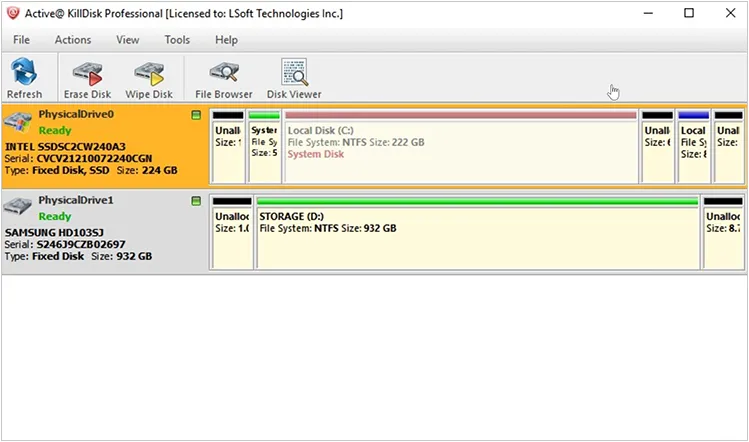Toggle the green selection box for PhysicalDrive0

click(x=196, y=115)
